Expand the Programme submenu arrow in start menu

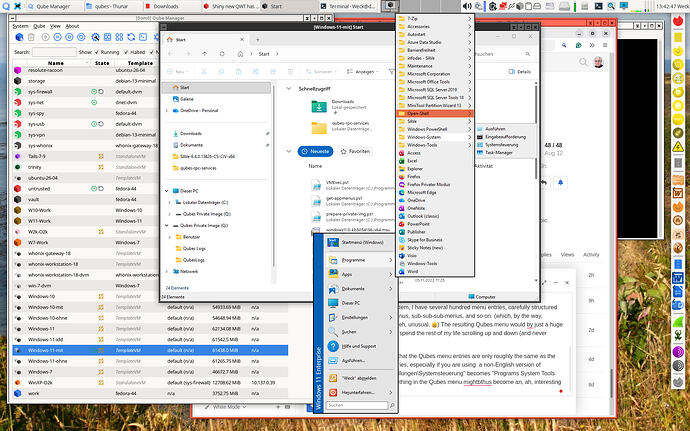pyautogui.click(x=390, y=260)
